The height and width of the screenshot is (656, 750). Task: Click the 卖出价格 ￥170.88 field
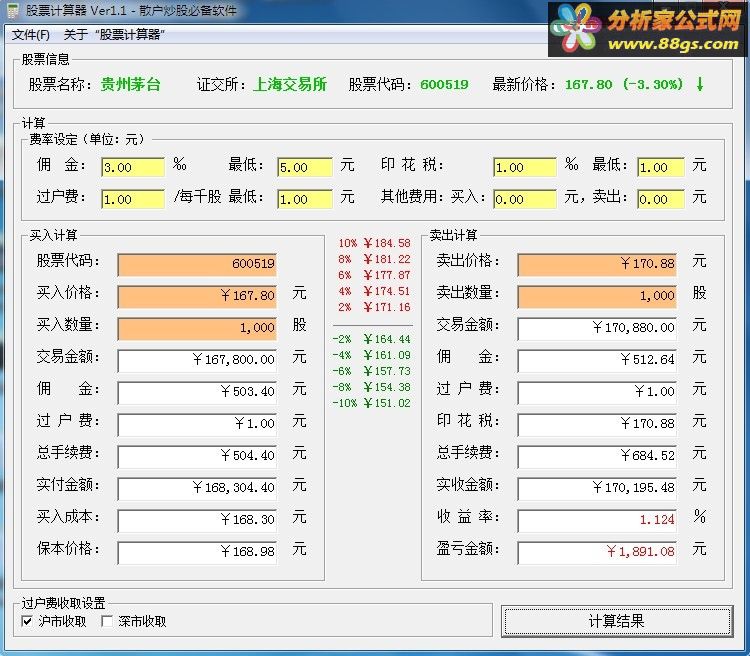[597, 264]
